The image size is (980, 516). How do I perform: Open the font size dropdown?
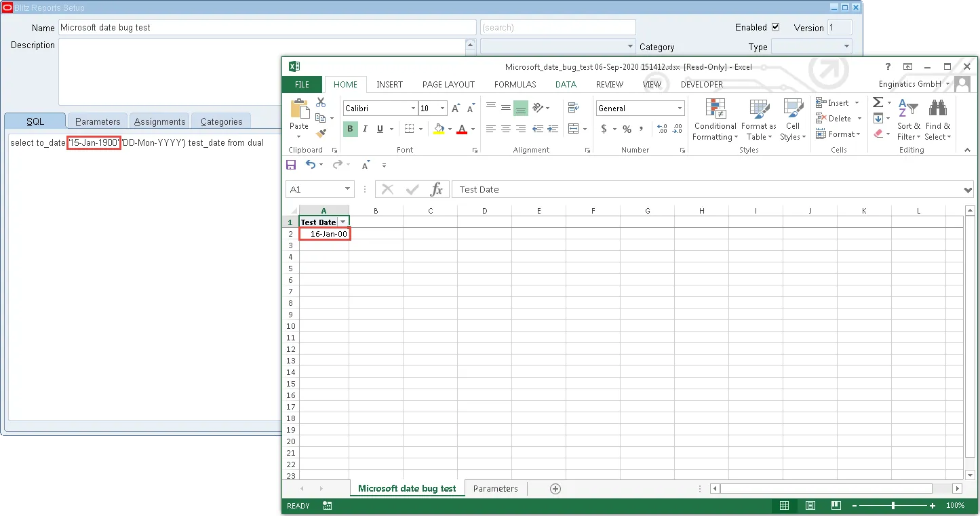point(443,108)
